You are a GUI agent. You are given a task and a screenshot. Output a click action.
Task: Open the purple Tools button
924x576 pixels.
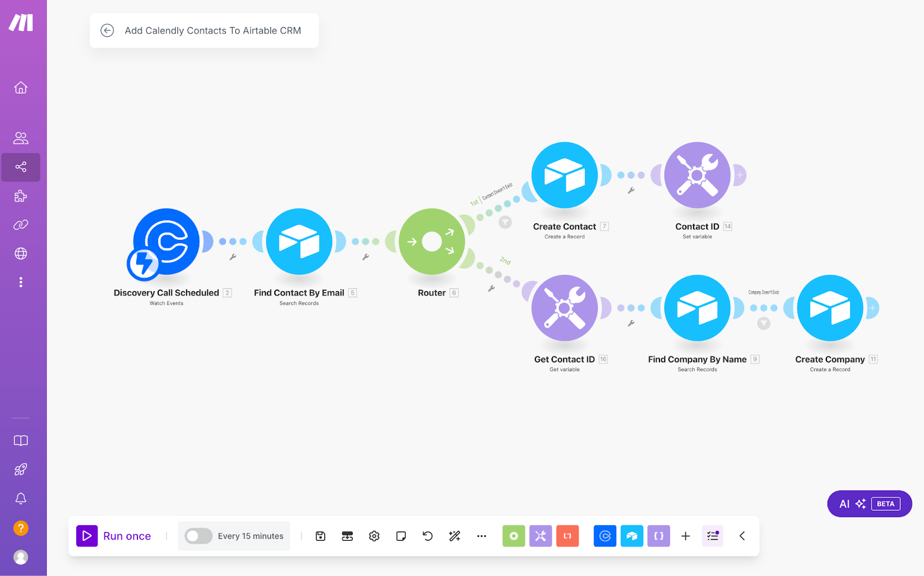click(541, 536)
